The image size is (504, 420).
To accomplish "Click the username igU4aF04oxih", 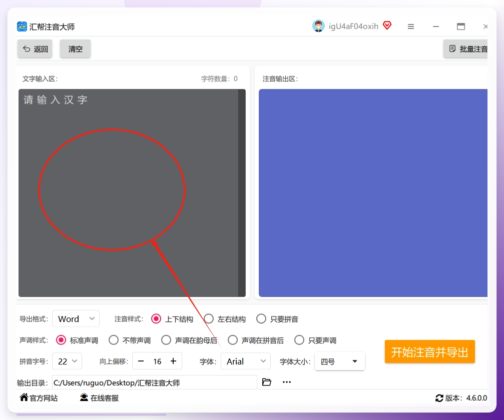I will (x=353, y=26).
